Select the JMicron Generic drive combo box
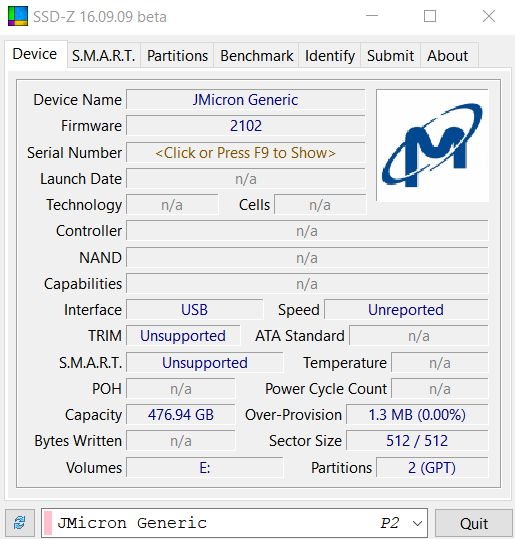 click(x=234, y=523)
